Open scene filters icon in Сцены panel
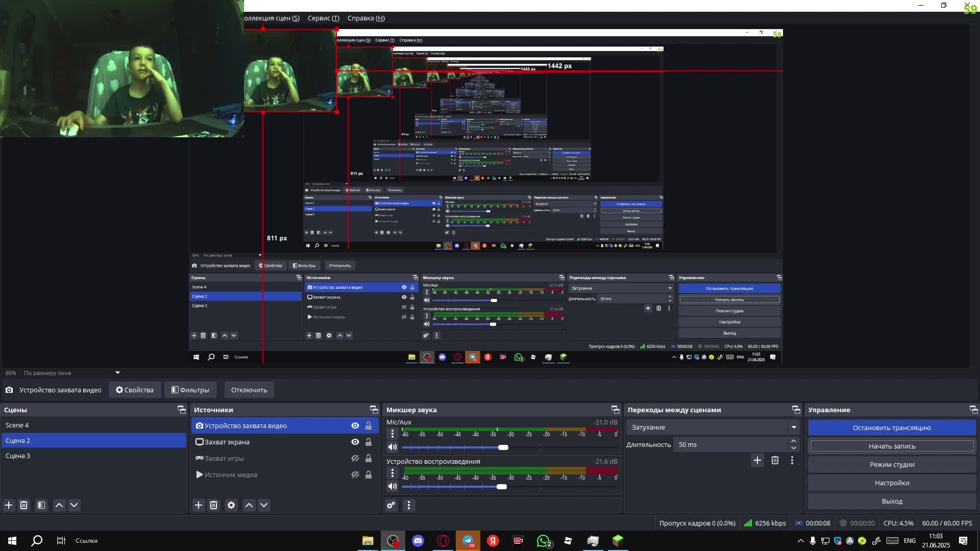Viewport: 980px width, 551px height. 41,505
